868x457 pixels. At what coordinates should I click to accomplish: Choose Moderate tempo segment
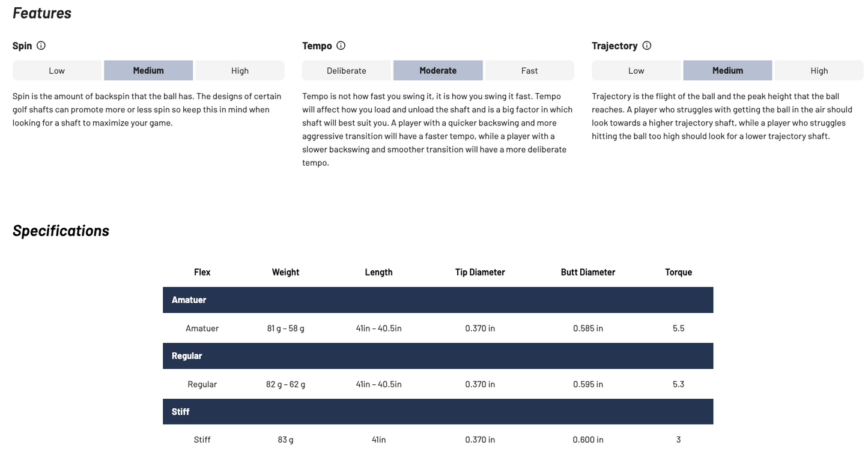click(438, 70)
